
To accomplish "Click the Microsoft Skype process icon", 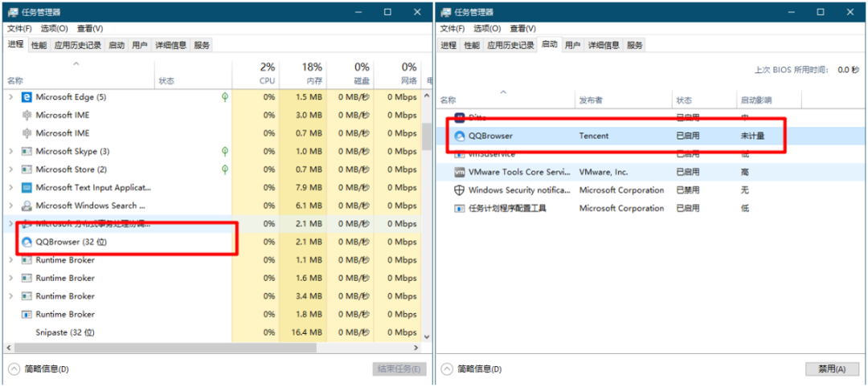I will click(x=26, y=152).
